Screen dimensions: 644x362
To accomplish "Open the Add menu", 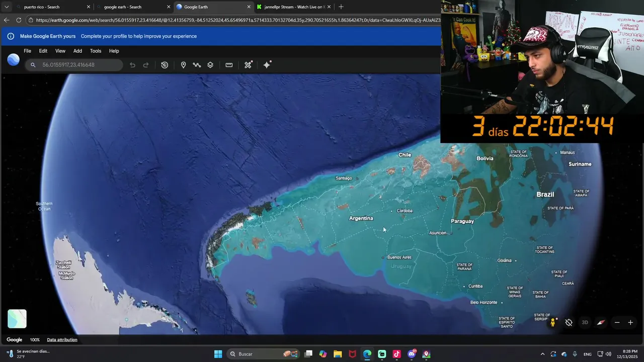I will click(x=77, y=51).
